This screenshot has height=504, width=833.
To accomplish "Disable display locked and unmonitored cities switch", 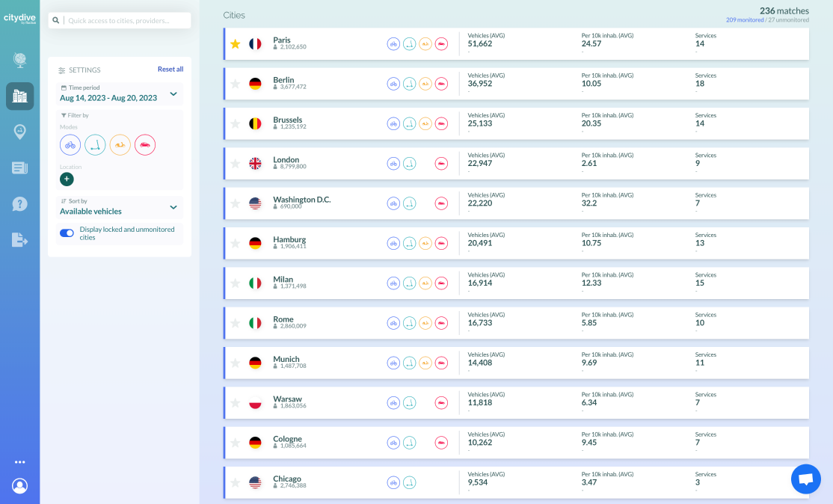I will tap(67, 233).
